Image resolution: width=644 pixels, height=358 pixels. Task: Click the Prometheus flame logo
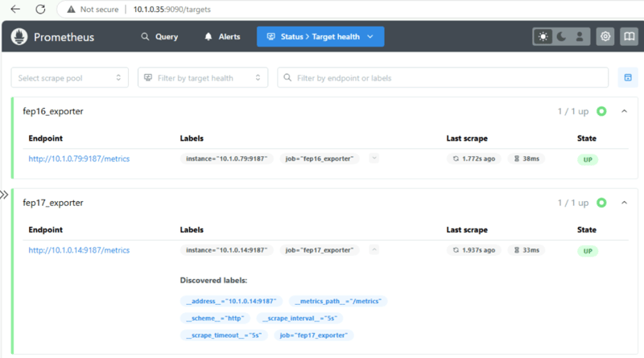point(19,36)
